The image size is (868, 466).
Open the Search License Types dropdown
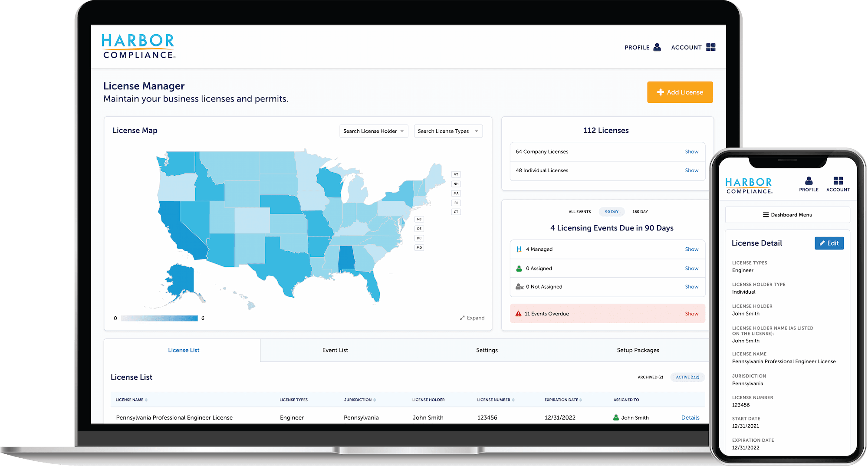tap(448, 131)
